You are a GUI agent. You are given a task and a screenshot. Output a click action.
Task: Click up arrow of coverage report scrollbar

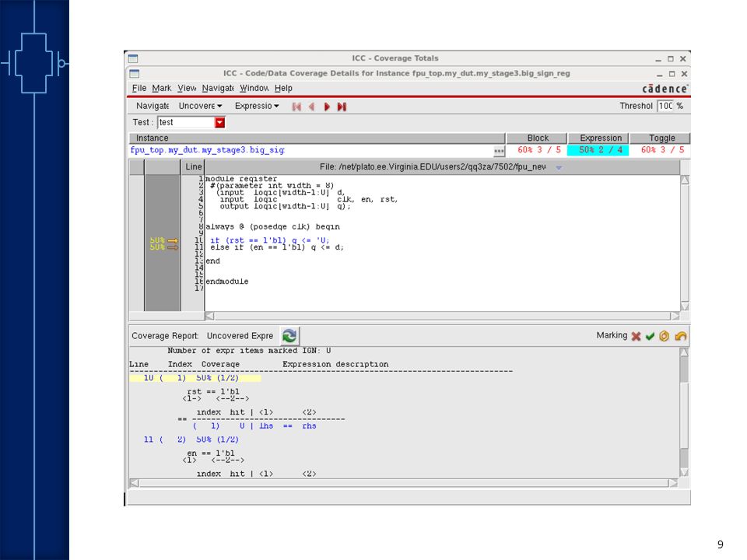[684, 352]
